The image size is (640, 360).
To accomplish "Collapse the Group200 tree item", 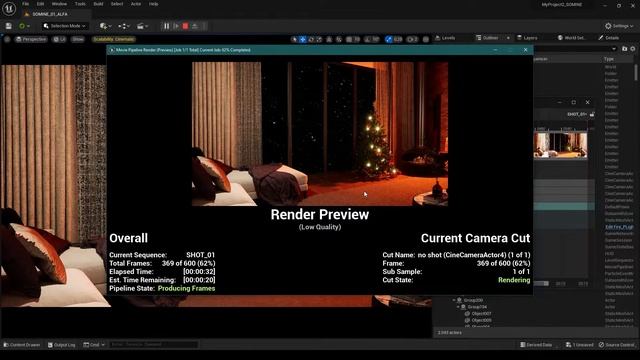I will [x=454, y=300].
